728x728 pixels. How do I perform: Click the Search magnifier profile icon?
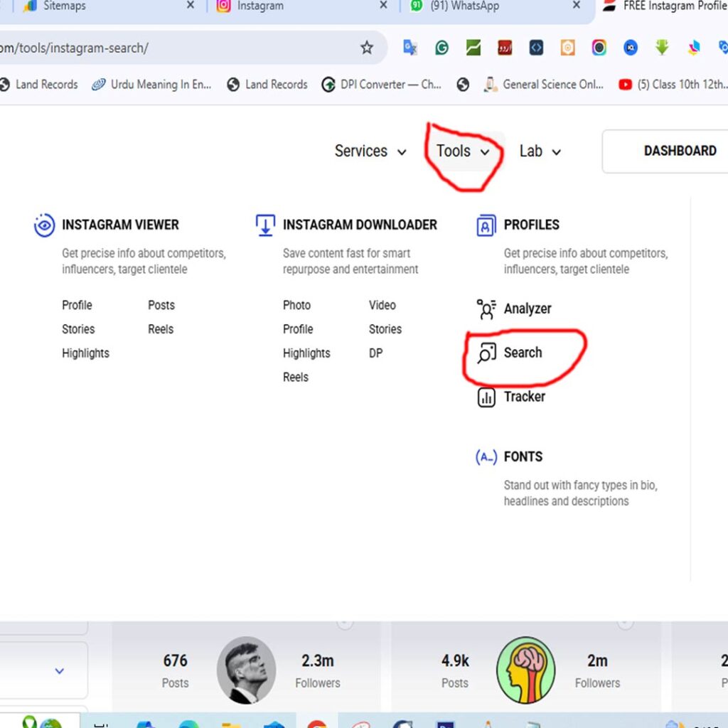[x=486, y=353]
